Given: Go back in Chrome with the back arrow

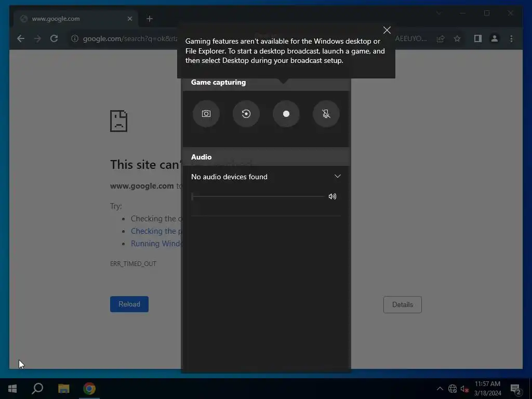Looking at the screenshot, I should coord(21,38).
